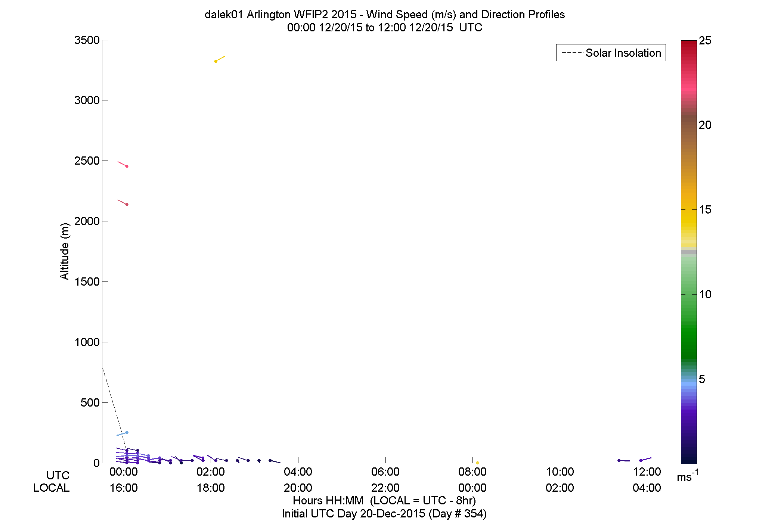Viewport: 784px width, 532px height.
Task: Click the colorbar 5 tick label
Action: (x=702, y=379)
